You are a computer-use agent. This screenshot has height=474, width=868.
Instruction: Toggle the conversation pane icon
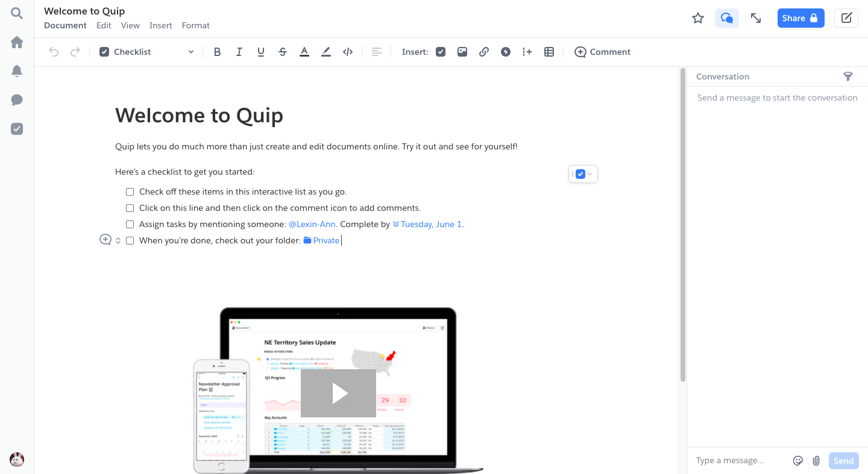pos(727,18)
